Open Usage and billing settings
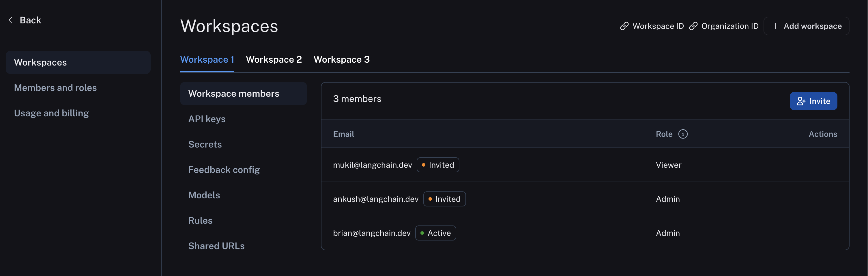 pos(51,113)
